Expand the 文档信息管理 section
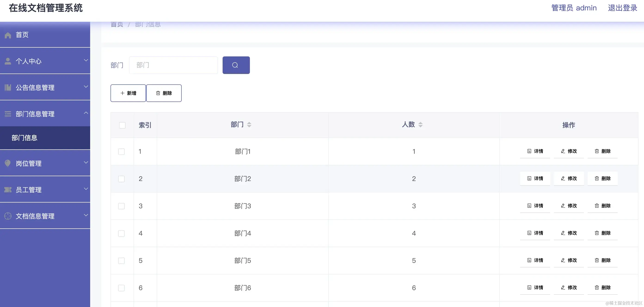The height and width of the screenshot is (307, 644). point(86,215)
